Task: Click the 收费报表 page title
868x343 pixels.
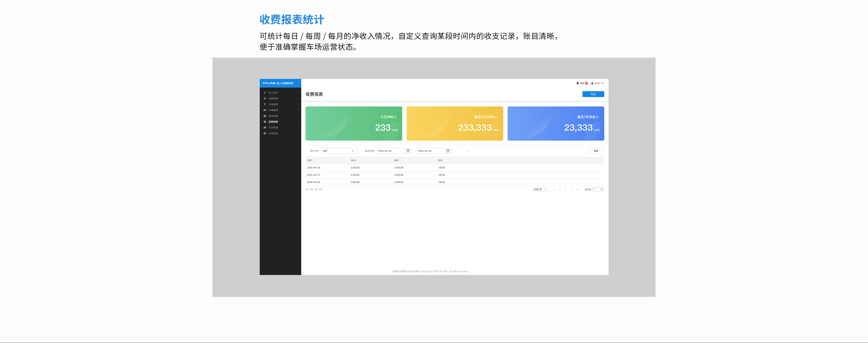Action: [x=314, y=94]
